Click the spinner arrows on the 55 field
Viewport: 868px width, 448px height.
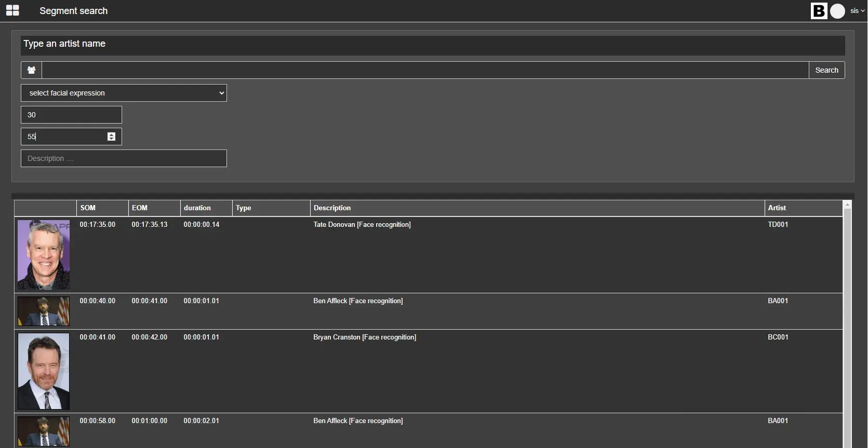point(111,137)
